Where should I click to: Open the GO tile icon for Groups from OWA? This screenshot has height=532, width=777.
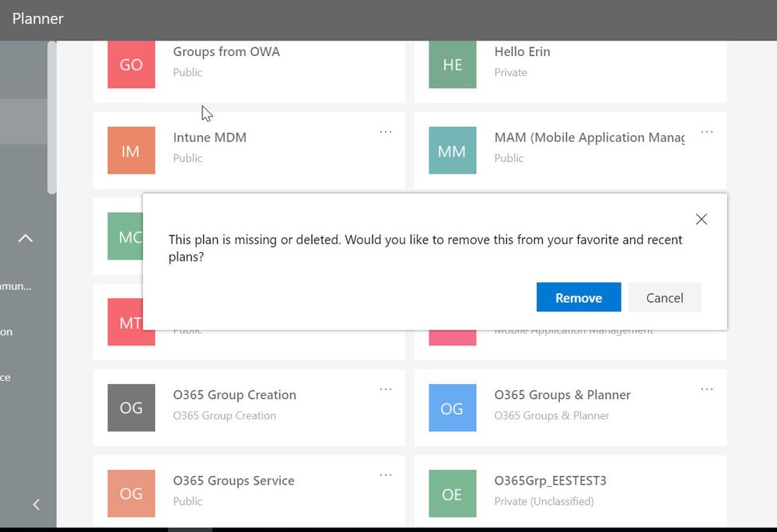coord(131,65)
